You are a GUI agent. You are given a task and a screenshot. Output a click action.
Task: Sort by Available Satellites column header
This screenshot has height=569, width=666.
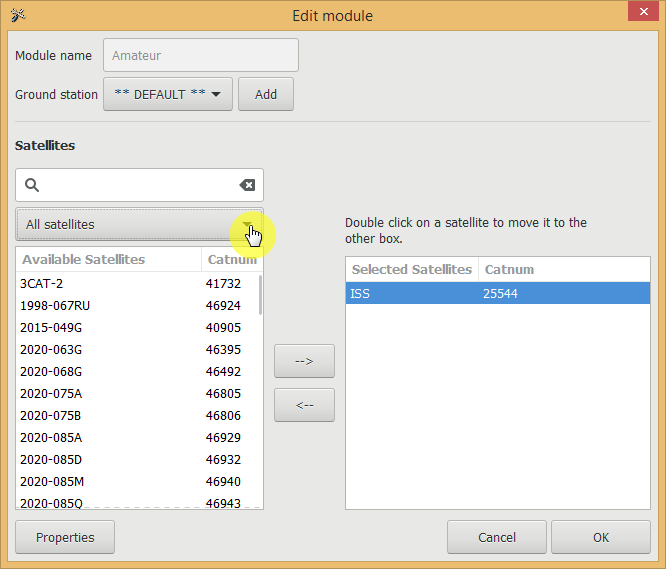[x=107, y=260]
